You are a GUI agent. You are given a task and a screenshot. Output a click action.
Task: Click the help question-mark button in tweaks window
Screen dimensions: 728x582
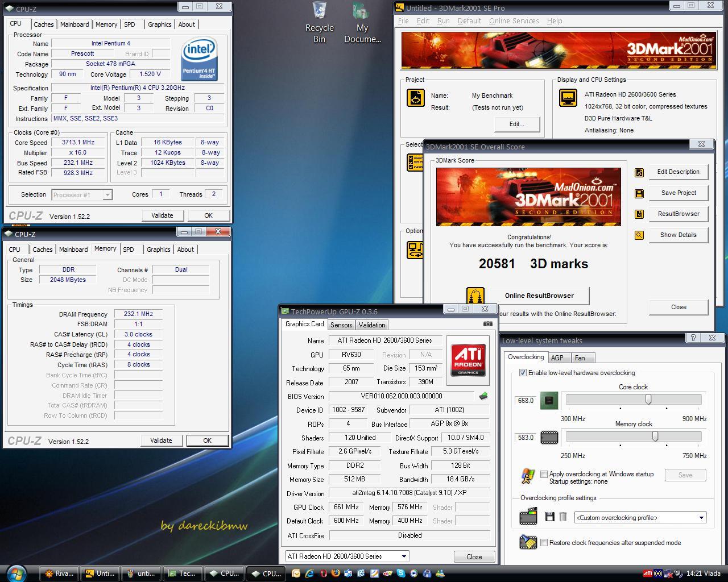click(x=693, y=338)
